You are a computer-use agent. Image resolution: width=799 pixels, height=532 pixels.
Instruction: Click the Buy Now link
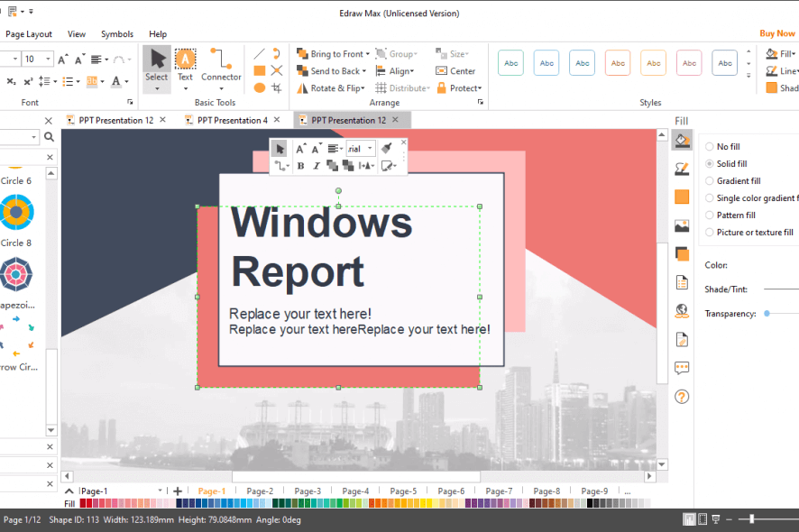pyautogui.click(x=777, y=33)
